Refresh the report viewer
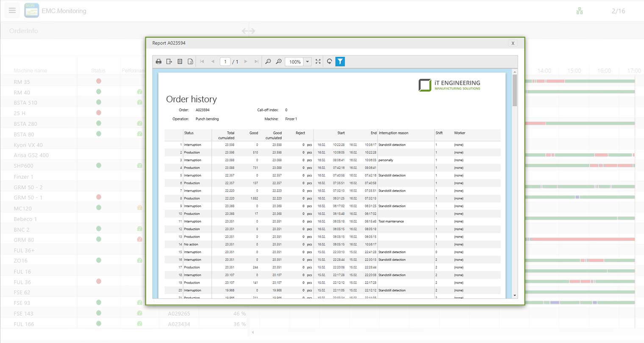644x343 pixels. [x=329, y=62]
